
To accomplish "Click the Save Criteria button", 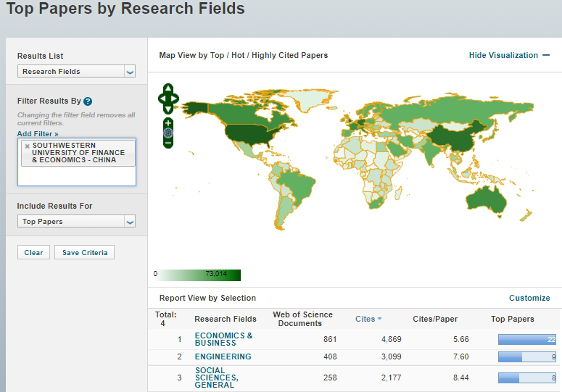I will 84,253.
